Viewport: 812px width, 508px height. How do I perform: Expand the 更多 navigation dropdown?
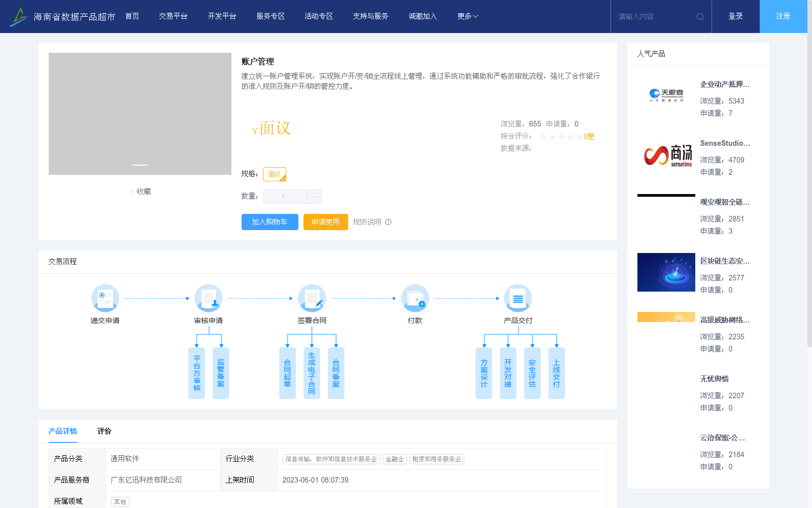pos(467,16)
